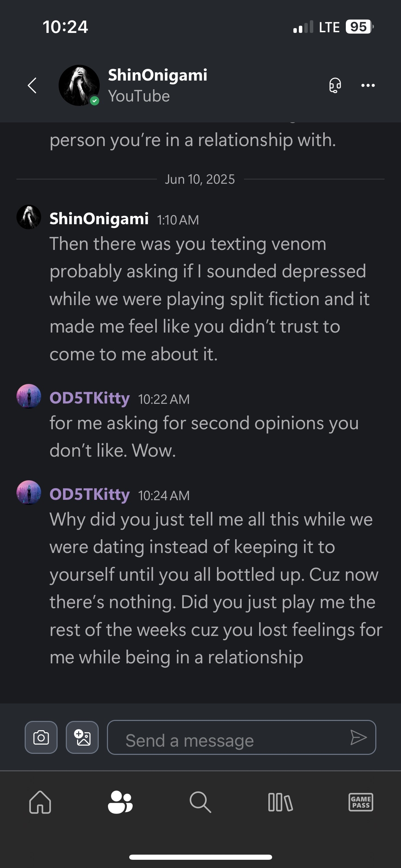Screen dimensions: 401x868
Task: Open the three-dots more options menu
Action: 368,85
